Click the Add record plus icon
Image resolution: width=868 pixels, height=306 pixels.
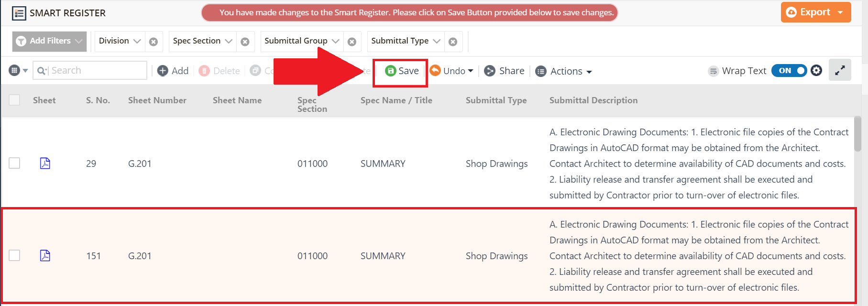163,71
